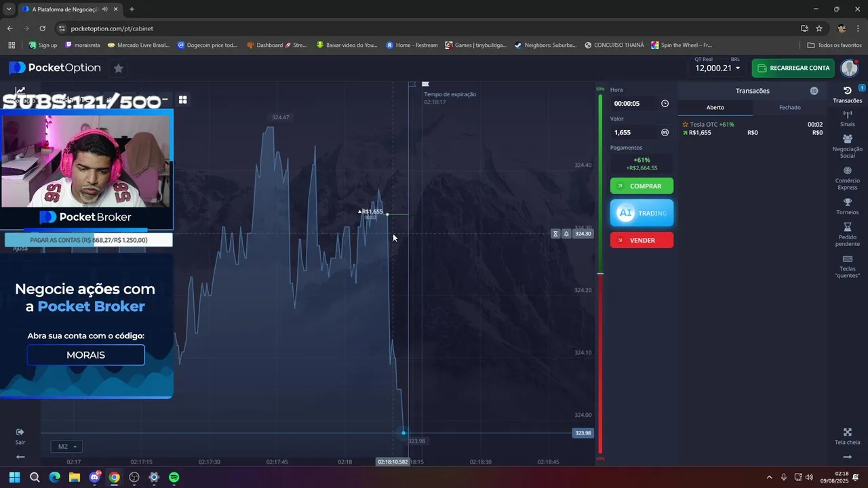The height and width of the screenshot is (488, 868).
Task: Open the M2 timeframe dropdown
Action: (x=66, y=447)
